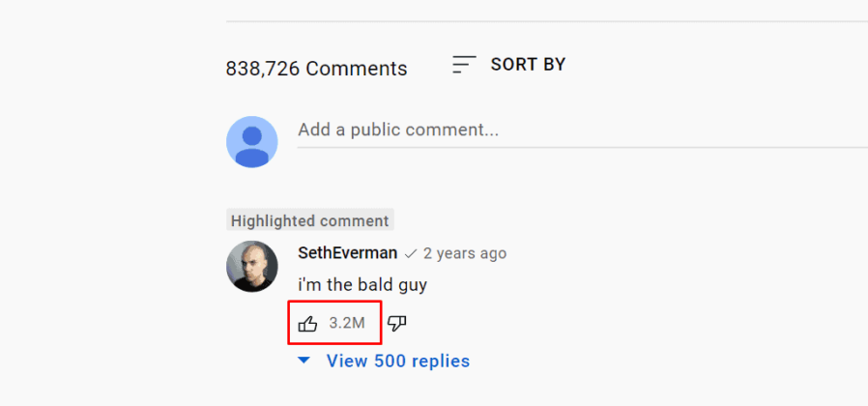This screenshot has height=406, width=868.
Task: Click the 838,726 comment count number
Action: pos(263,69)
